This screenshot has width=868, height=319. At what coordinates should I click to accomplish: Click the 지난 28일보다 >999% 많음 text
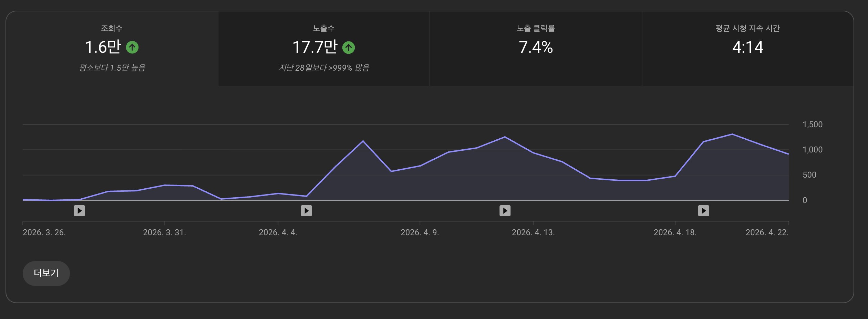point(324,68)
